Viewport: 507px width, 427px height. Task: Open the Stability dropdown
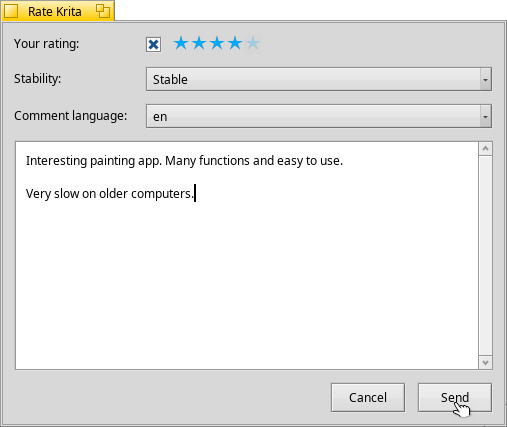tap(319, 79)
